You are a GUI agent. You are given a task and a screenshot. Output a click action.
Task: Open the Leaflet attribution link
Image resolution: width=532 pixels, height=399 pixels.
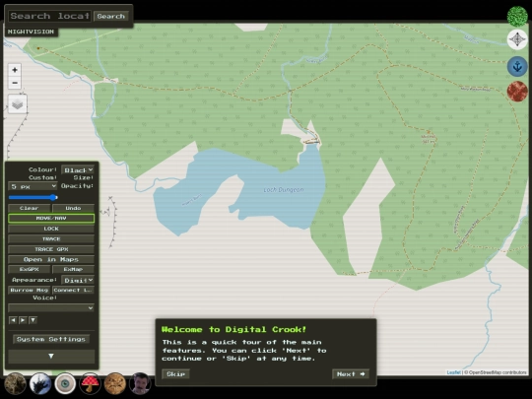[453, 372]
